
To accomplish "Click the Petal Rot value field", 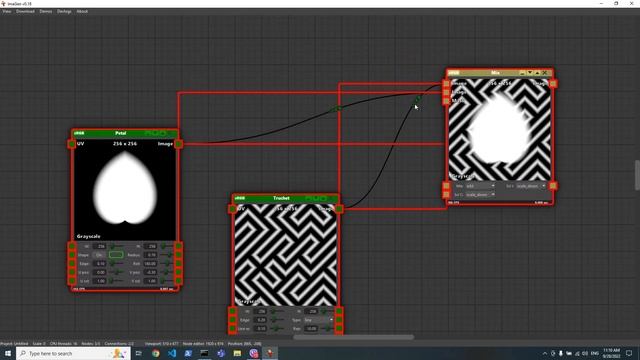I will point(151,264).
